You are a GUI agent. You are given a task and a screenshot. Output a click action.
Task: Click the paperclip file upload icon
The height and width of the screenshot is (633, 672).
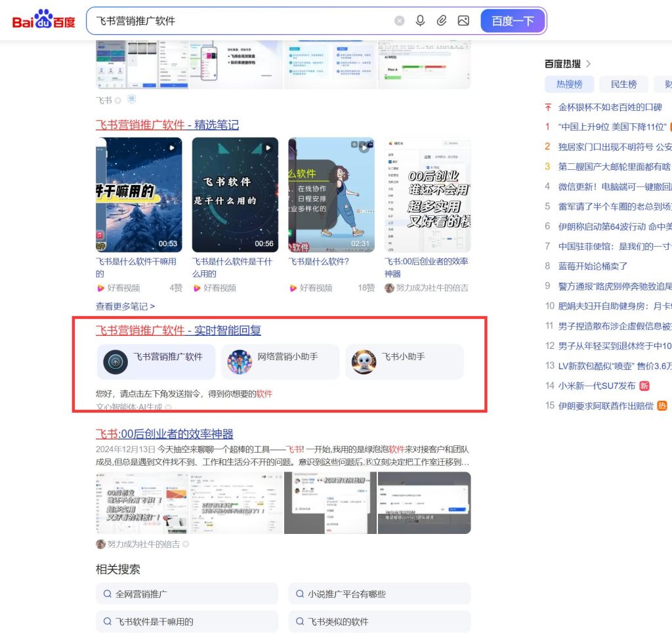pyautogui.click(x=442, y=21)
